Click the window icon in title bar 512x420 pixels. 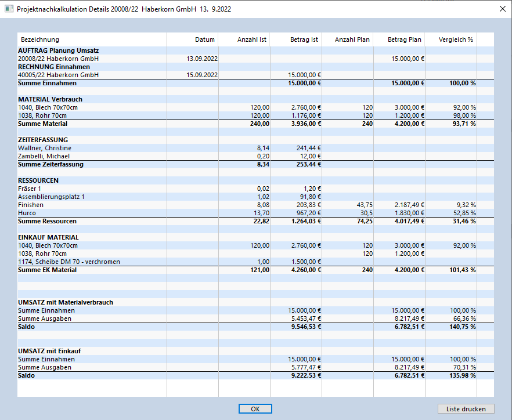pyautogui.click(x=9, y=9)
